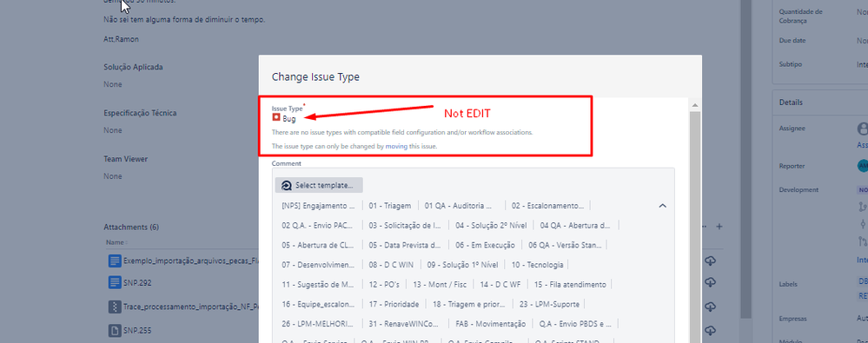Click None under Especificação Técnica to edit
Image resolution: width=868 pixels, height=343 pixels.
point(112,130)
